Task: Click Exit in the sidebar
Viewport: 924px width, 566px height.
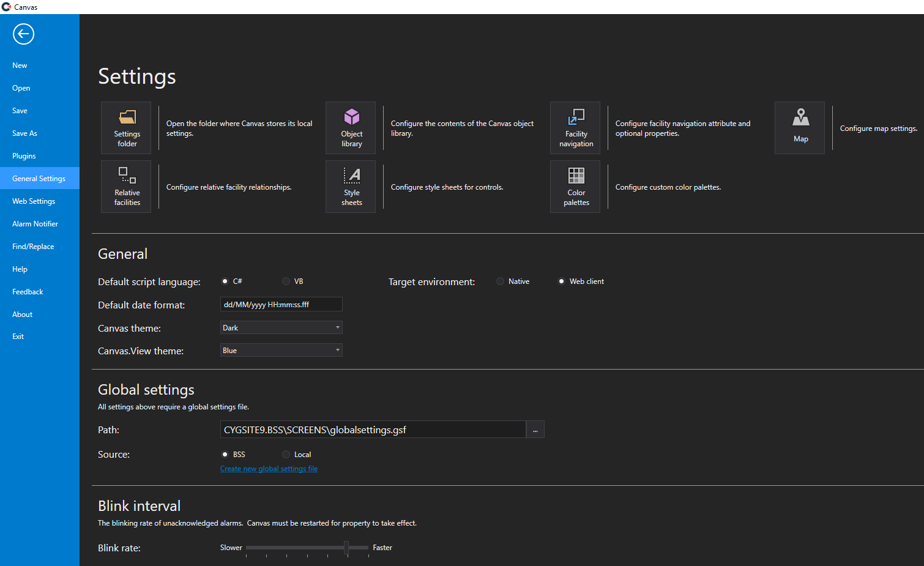Action: 40,337
